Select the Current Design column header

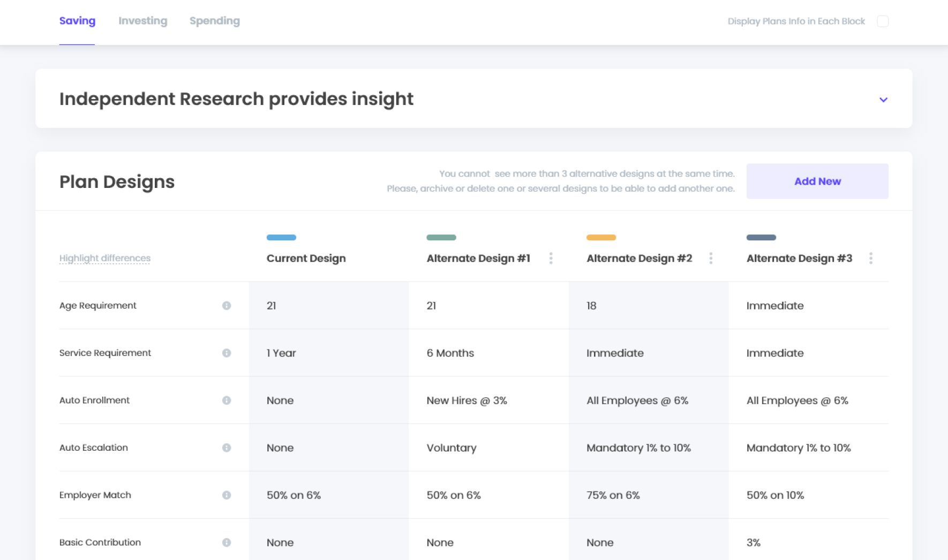tap(306, 259)
